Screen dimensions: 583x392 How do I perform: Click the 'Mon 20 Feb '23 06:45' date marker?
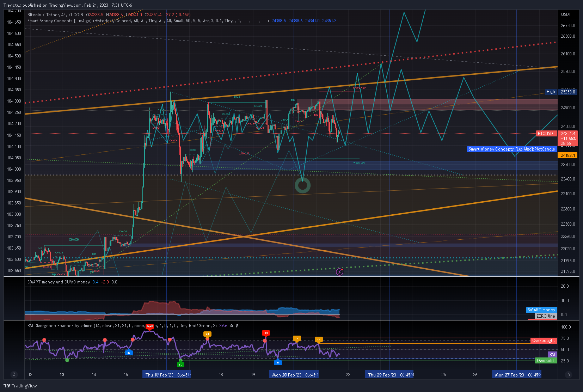coord(294,375)
